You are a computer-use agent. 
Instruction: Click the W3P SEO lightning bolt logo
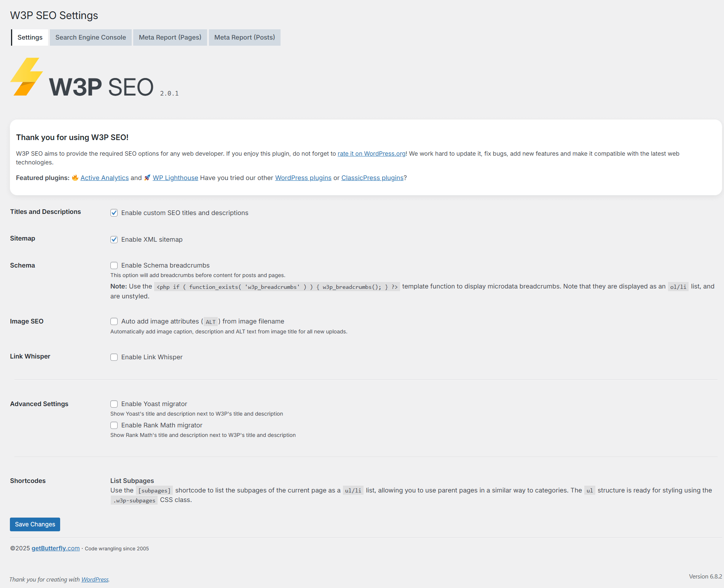coord(26,77)
